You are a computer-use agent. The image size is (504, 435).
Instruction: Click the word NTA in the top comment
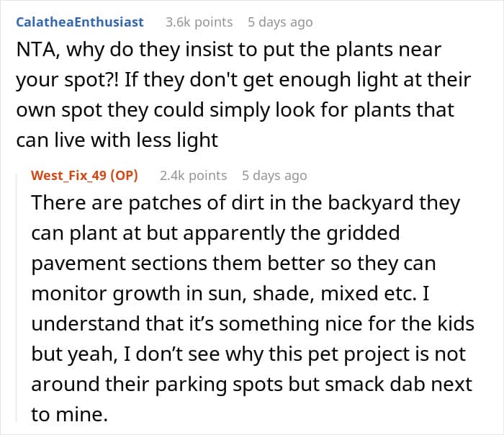[x=34, y=51]
